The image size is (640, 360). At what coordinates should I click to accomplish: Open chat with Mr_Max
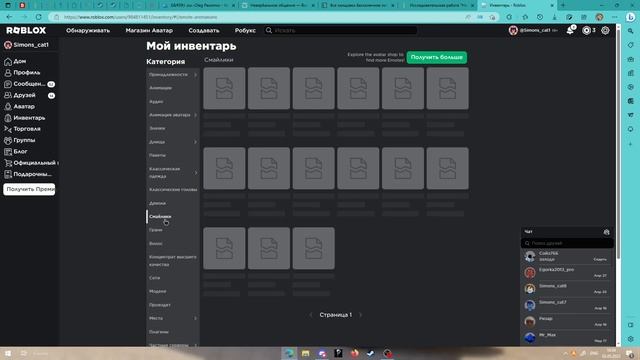[x=567, y=338]
